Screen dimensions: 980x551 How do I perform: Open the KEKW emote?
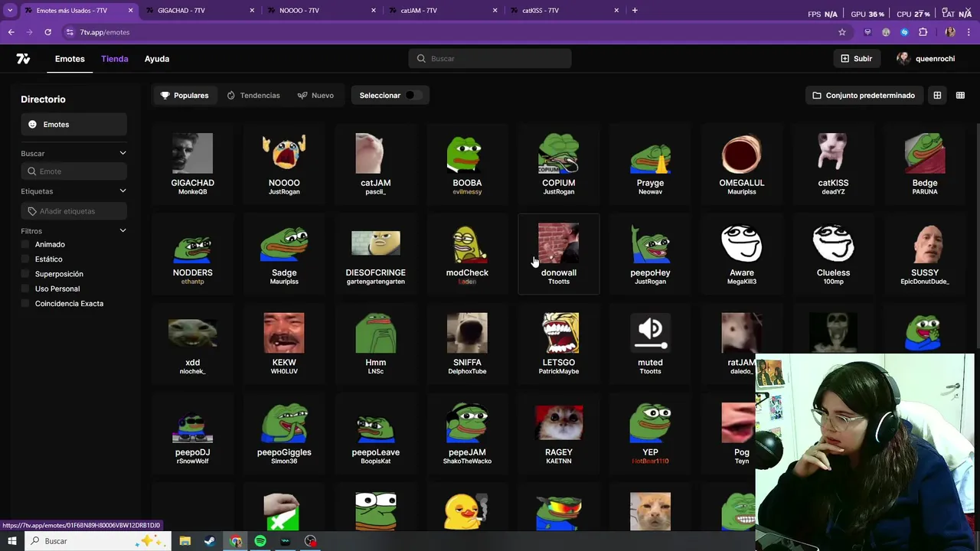point(284,344)
